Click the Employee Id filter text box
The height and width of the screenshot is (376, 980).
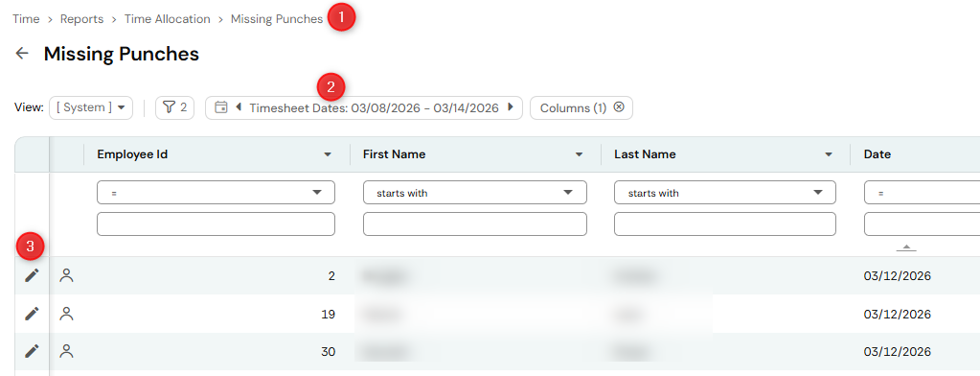[216, 224]
